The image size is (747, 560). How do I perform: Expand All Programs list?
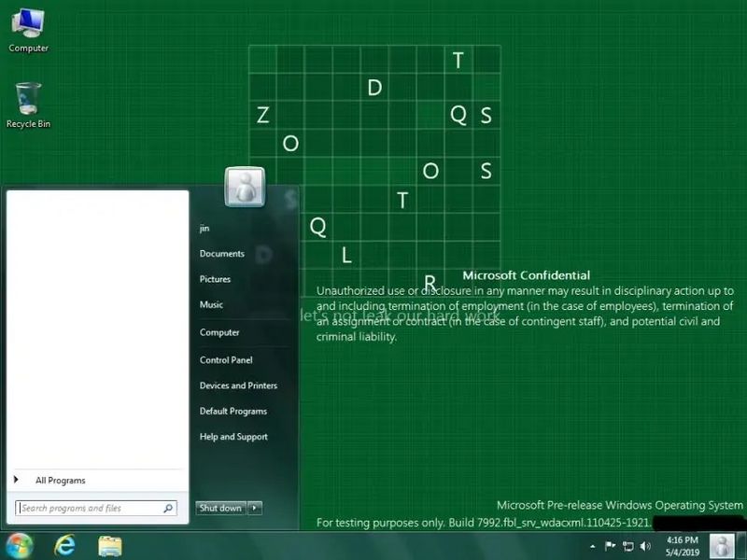click(x=60, y=481)
